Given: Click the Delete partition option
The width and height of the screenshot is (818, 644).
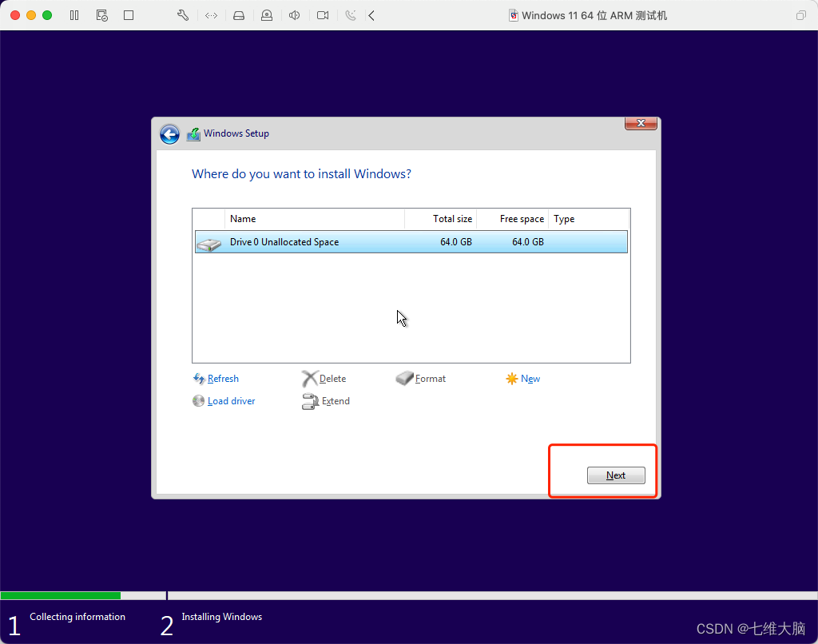Looking at the screenshot, I should (x=332, y=379).
